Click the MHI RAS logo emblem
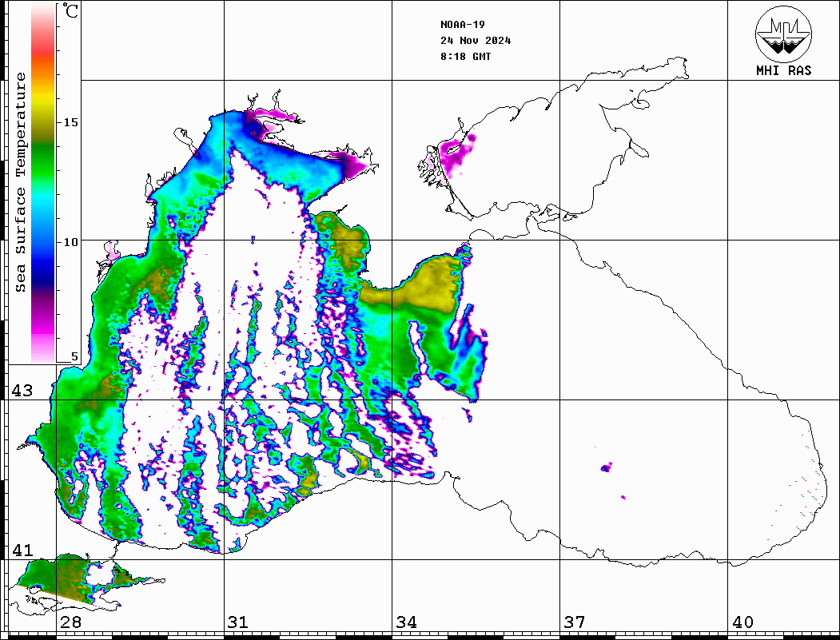 [783, 34]
